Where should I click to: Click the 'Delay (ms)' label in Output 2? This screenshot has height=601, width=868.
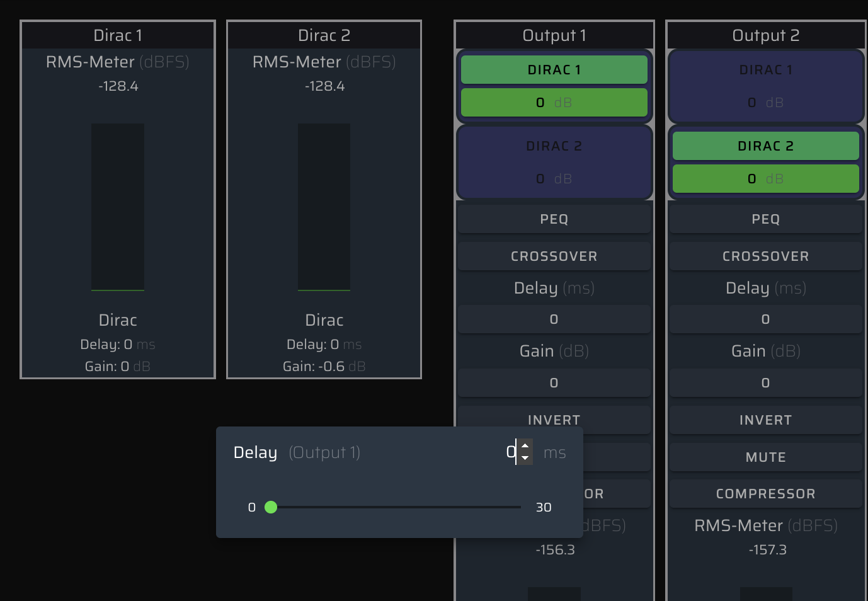[766, 288]
